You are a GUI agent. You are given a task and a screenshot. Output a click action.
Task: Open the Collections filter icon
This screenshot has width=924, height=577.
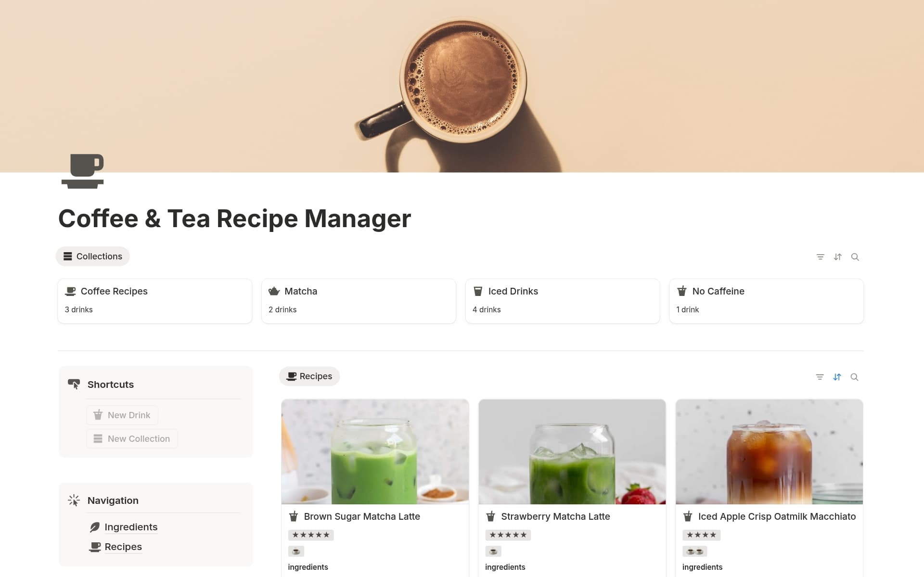pyautogui.click(x=820, y=257)
